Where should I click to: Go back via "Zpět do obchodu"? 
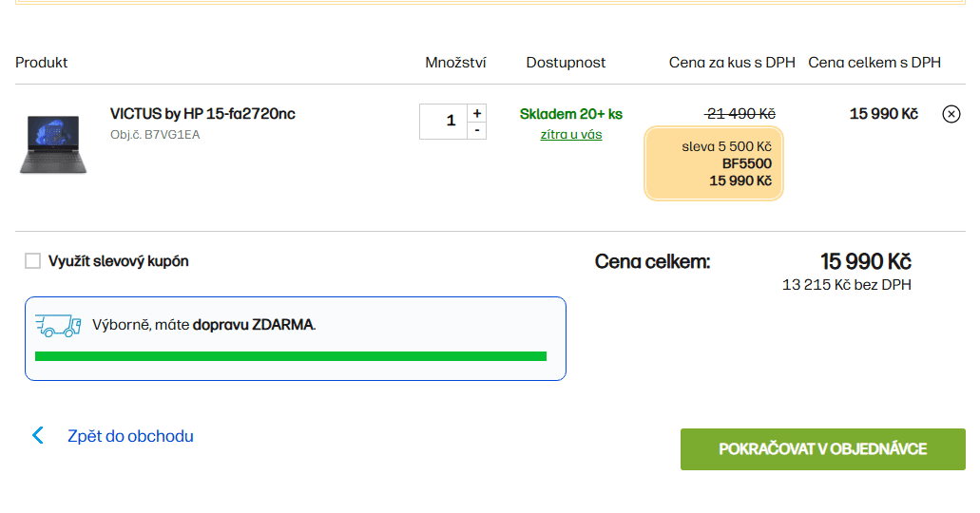coord(130,436)
